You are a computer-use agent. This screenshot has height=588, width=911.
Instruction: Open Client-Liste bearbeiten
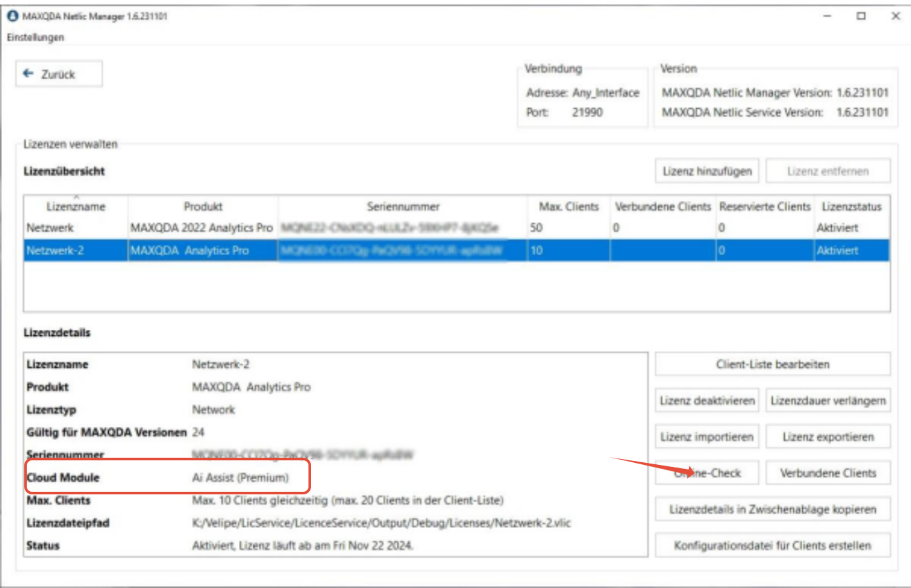(773, 364)
